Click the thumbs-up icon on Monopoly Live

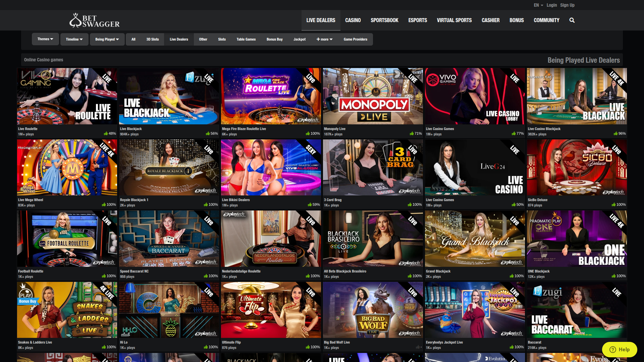point(411,133)
